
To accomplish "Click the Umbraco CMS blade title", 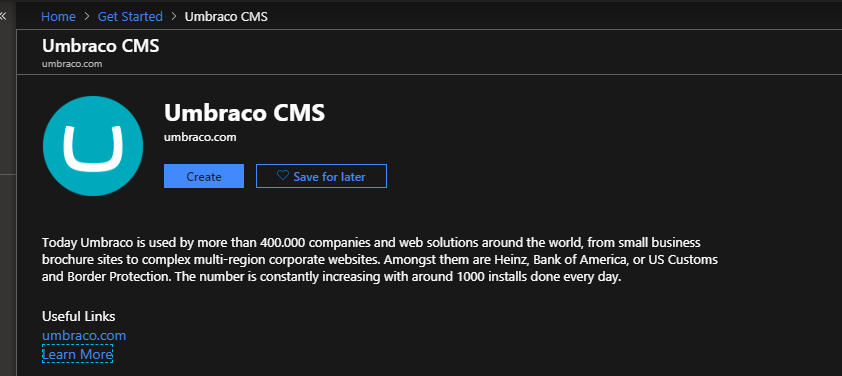I will [x=100, y=46].
